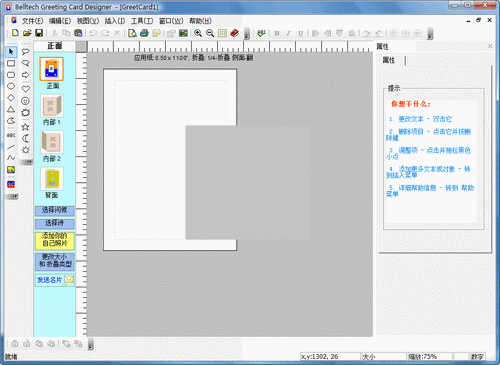Click the yellow add-your-own-photo button

[x=55, y=240]
